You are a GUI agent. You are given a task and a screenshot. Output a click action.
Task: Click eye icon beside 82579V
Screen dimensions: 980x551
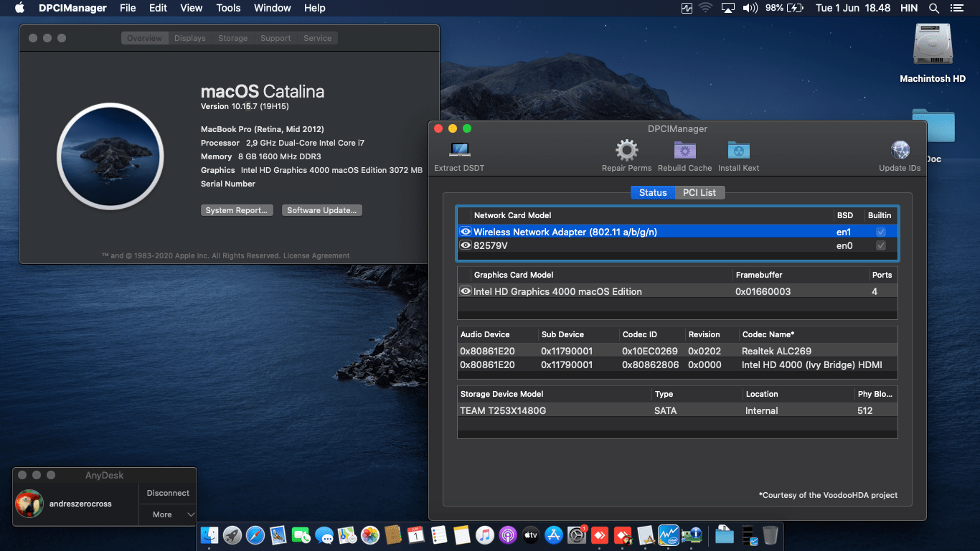466,245
